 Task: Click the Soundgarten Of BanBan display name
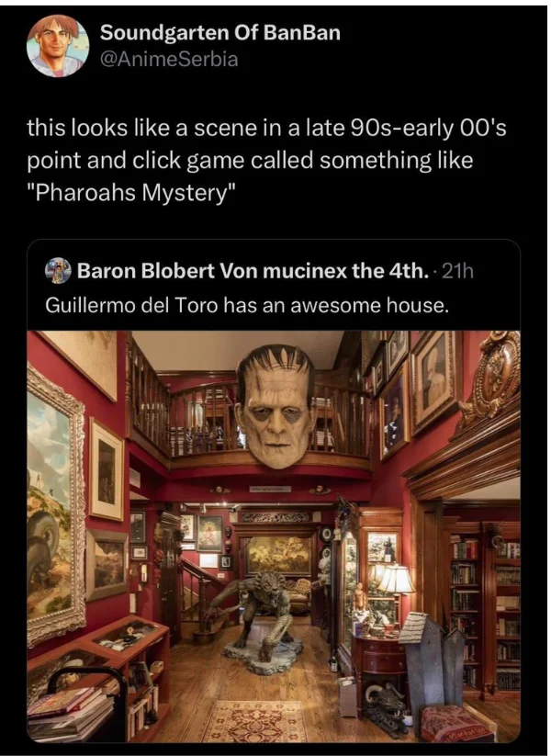[220, 33]
